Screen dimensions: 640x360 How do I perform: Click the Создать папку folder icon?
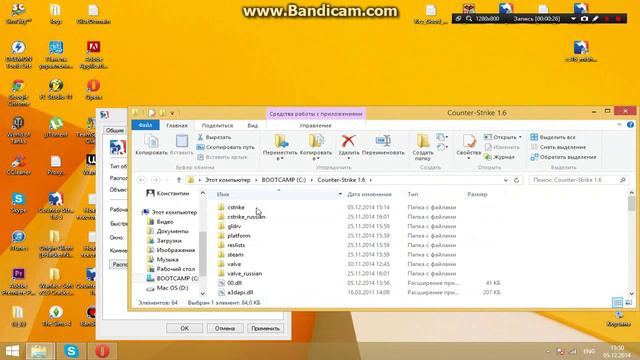423,141
